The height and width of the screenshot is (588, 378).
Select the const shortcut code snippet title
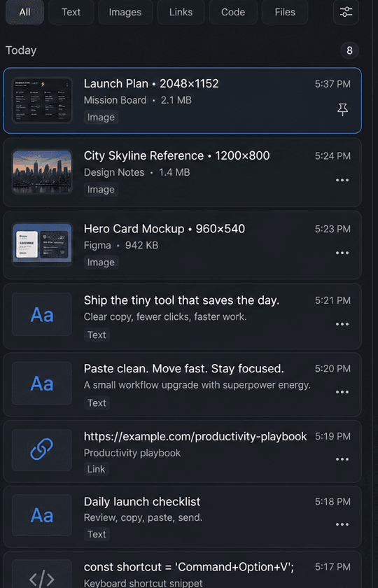pyautogui.click(x=188, y=568)
